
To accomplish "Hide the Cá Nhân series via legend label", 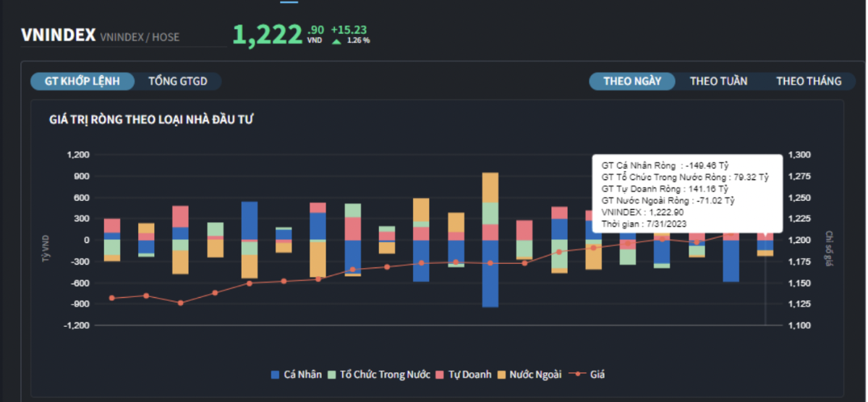I will (302, 375).
